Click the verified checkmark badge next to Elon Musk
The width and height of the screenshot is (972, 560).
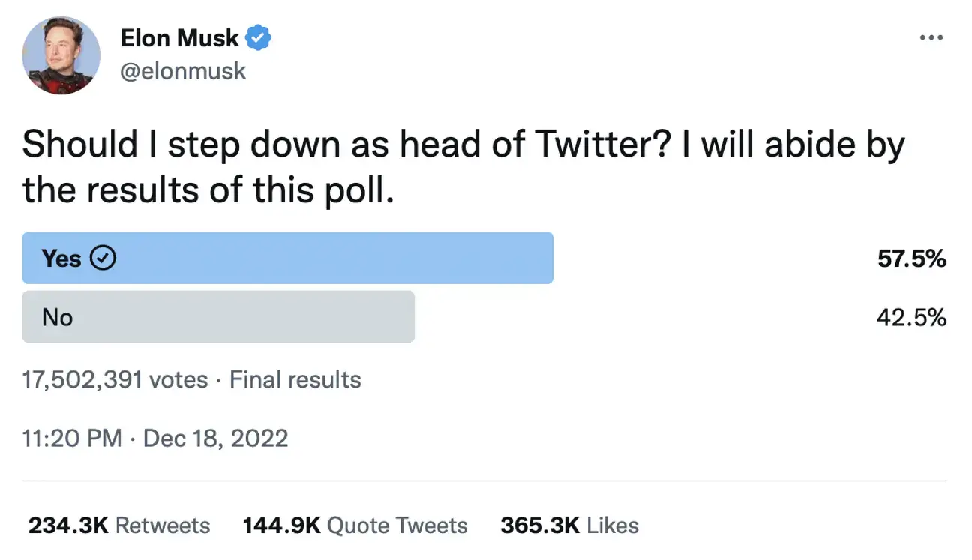click(258, 37)
